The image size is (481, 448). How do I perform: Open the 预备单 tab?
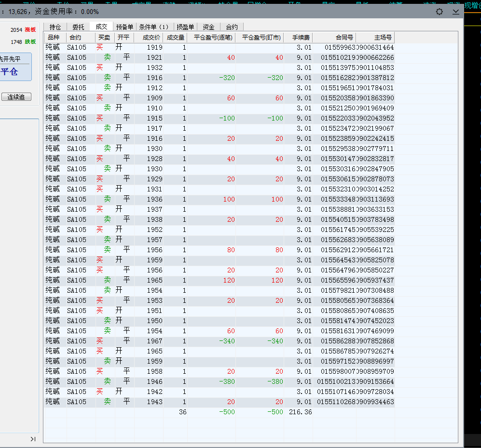(x=124, y=27)
